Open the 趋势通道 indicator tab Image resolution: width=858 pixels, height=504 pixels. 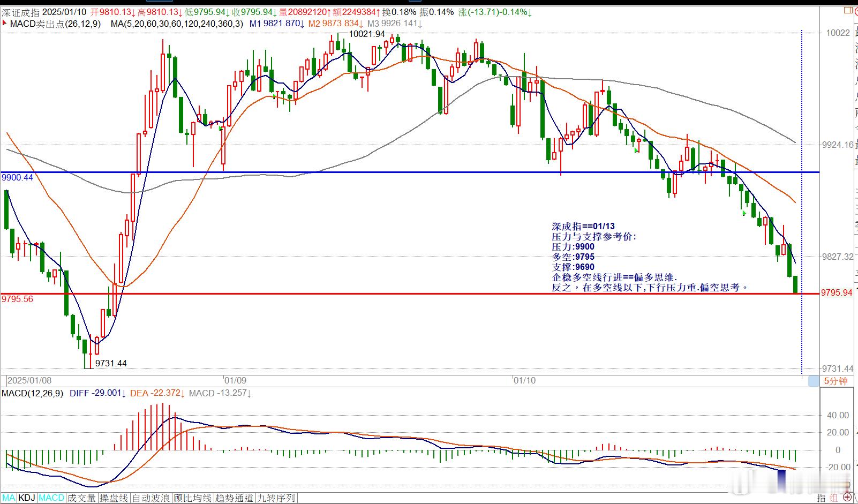[x=235, y=498]
